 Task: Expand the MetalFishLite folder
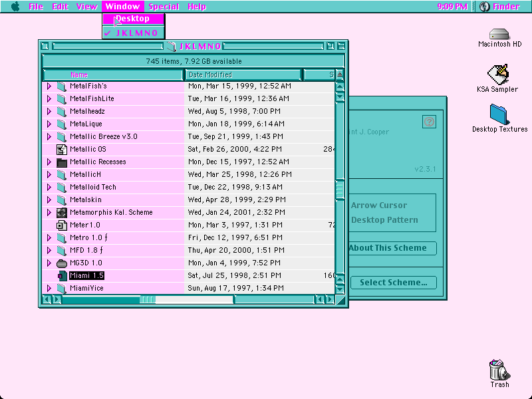point(49,98)
